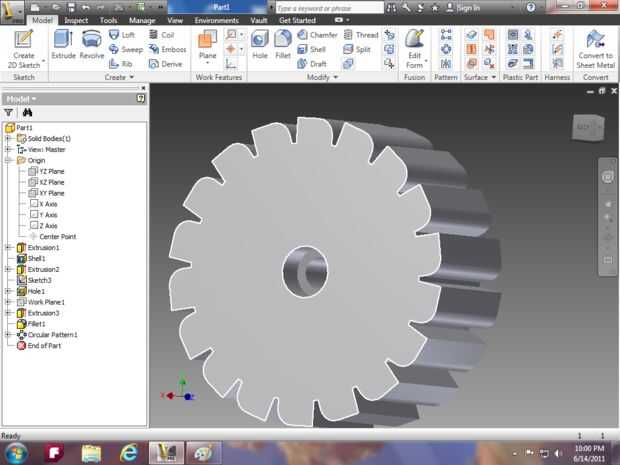Open Edit Form tool

[x=415, y=49]
